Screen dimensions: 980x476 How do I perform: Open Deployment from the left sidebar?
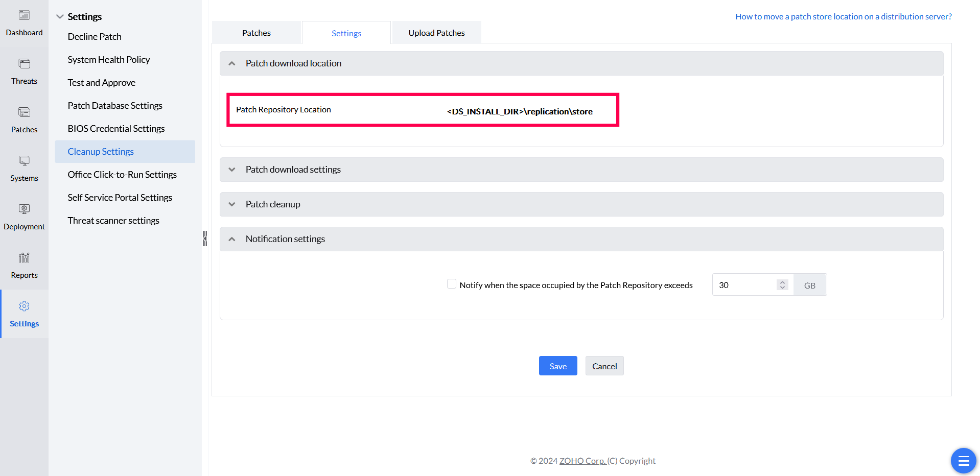[x=24, y=217]
